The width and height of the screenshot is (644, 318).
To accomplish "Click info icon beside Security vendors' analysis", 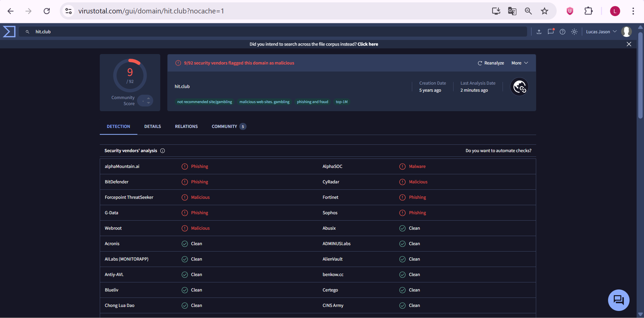I will coord(163,151).
